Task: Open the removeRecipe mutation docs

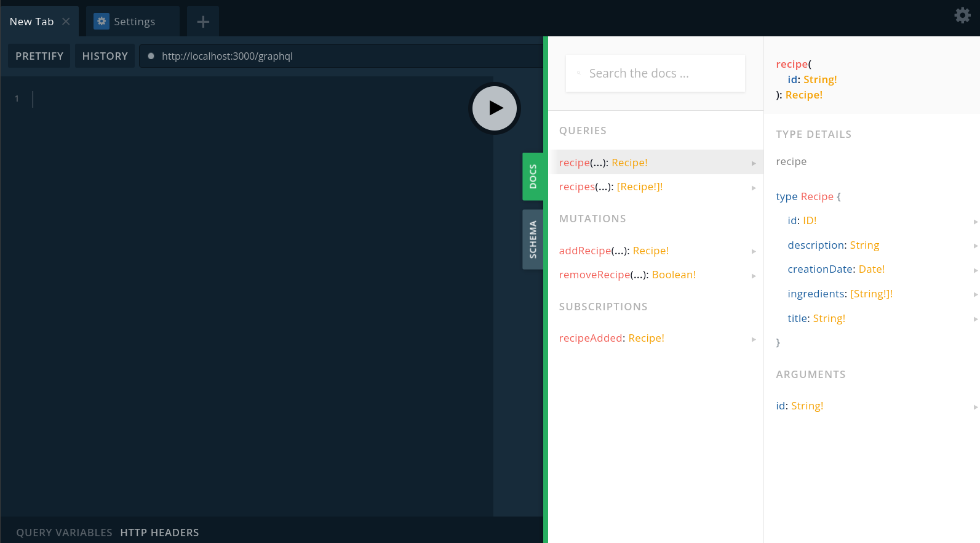Action: [656, 275]
